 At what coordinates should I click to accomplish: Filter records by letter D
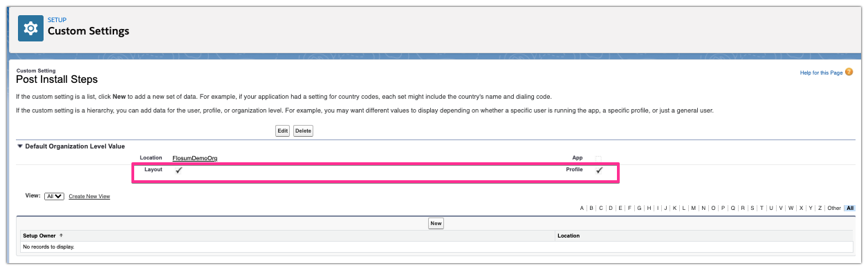click(x=611, y=208)
